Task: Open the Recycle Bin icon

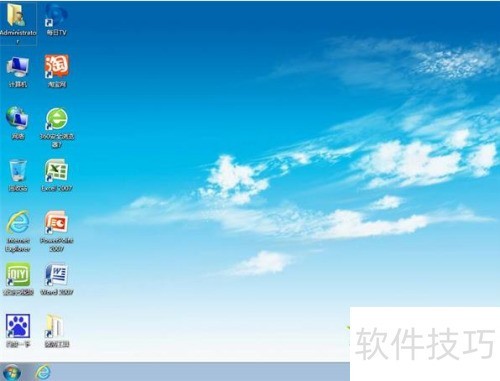Action: point(18,171)
